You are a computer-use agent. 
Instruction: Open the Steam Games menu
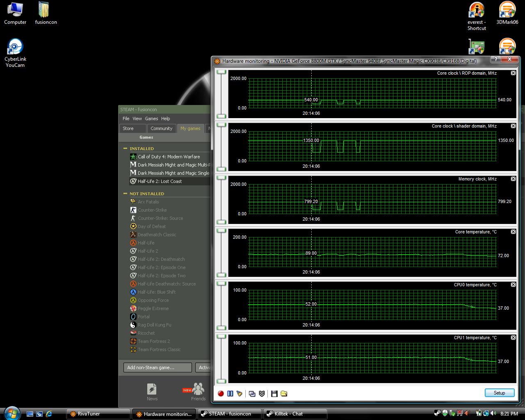(x=151, y=119)
